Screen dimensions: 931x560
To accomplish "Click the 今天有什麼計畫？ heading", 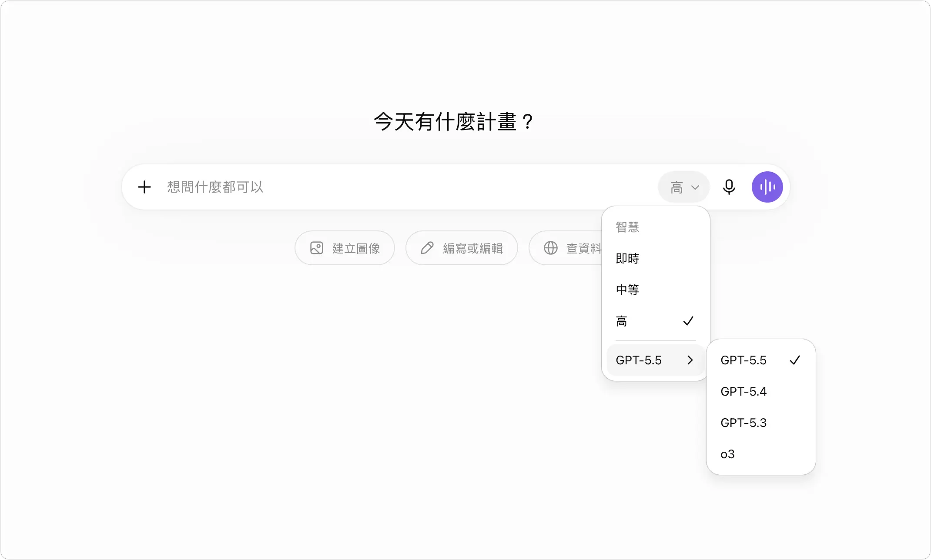I will (x=454, y=121).
